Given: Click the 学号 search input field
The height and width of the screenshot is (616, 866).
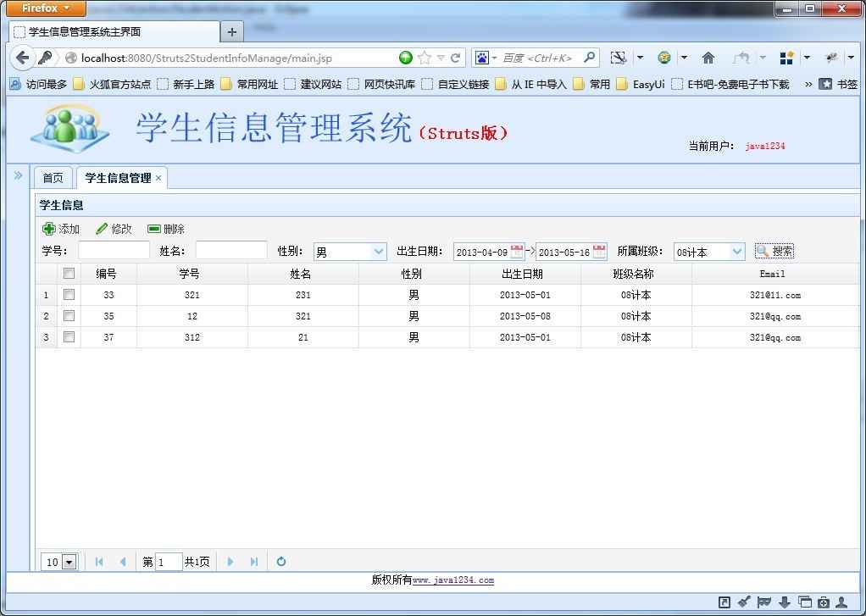Looking at the screenshot, I should (114, 251).
